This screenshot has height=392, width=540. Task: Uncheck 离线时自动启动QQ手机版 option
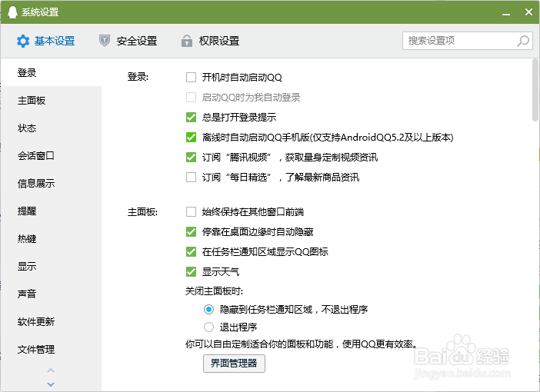(x=191, y=137)
